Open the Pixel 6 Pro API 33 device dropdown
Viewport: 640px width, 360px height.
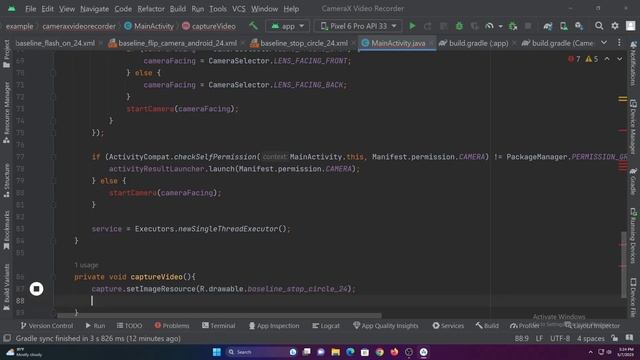358,26
